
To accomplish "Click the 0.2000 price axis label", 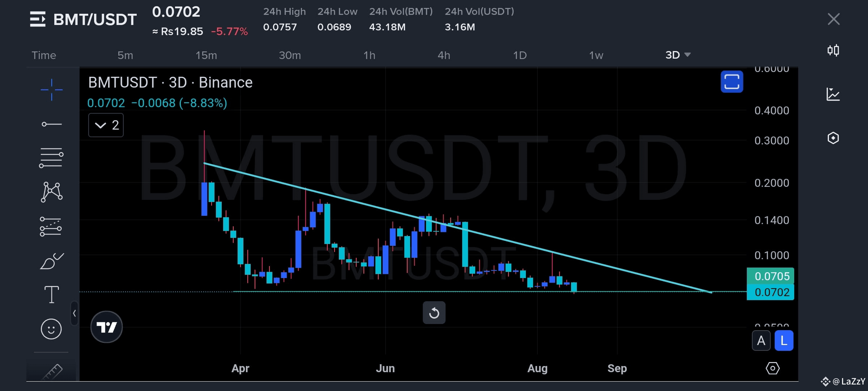I will coord(772,183).
